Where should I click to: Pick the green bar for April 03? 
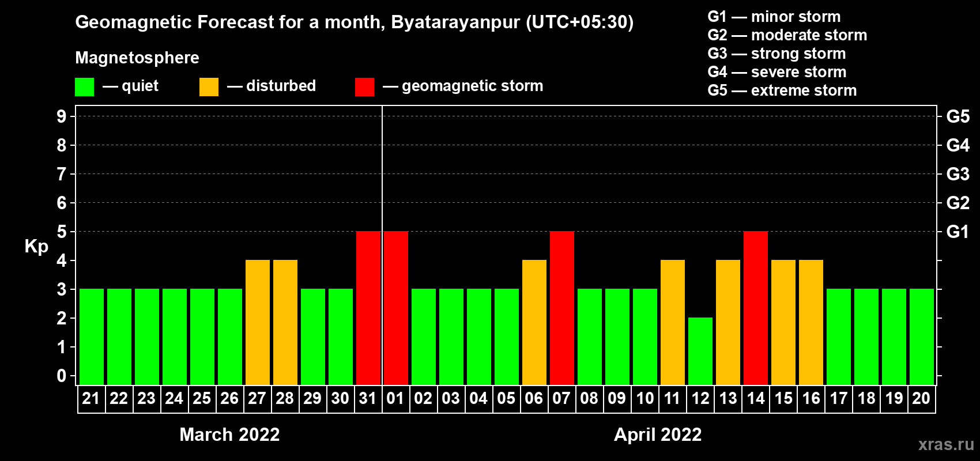pyautogui.click(x=451, y=337)
